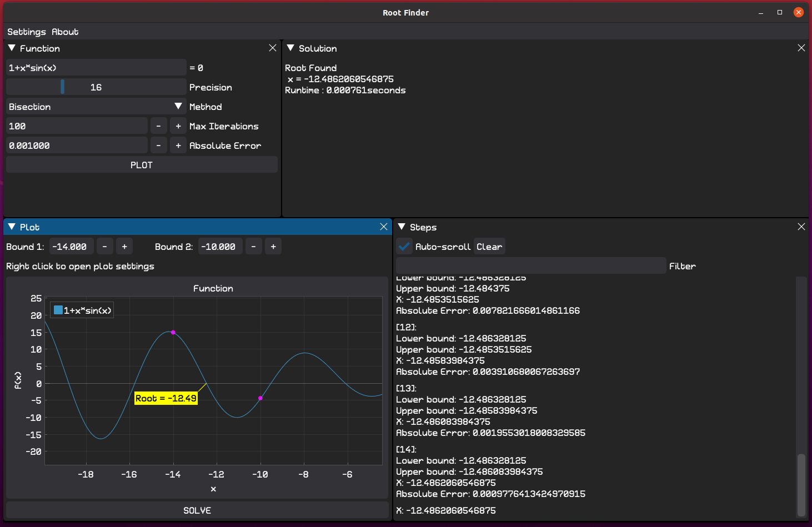Close the Steps panel

801,227
